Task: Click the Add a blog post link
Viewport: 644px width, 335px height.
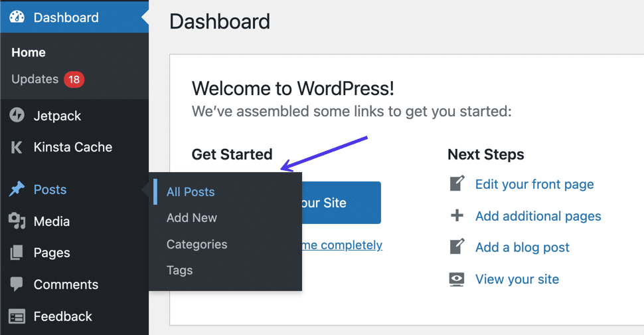Action: 523,247
